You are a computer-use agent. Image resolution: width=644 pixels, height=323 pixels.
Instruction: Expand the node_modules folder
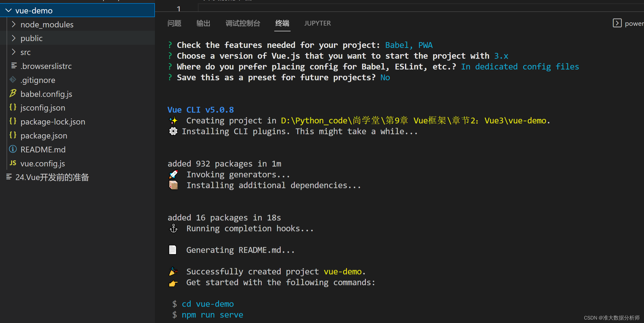coord(14,24)
